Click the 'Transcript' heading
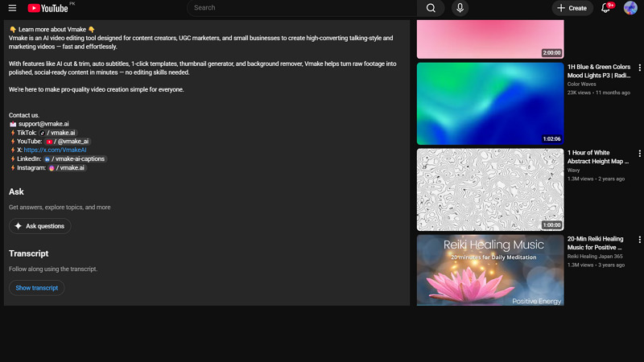This screenshot has width=644, height=362. [29, 253]
